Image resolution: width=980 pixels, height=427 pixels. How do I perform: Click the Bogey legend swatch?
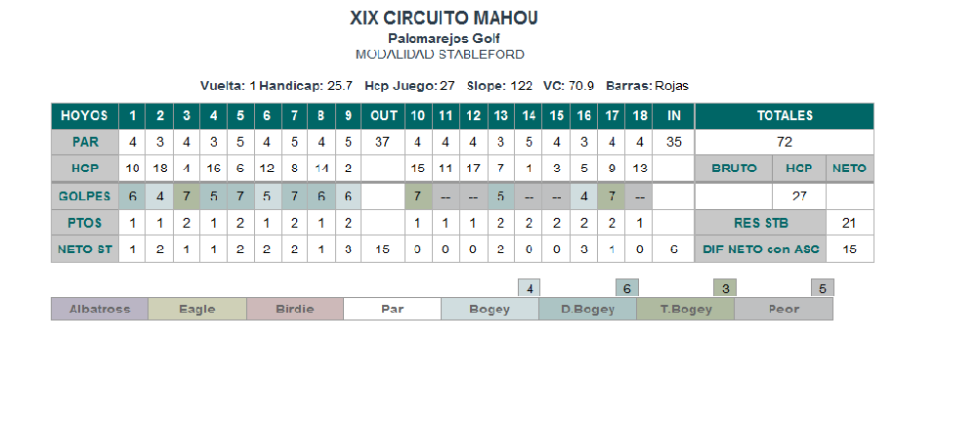(x=490, y=309)
